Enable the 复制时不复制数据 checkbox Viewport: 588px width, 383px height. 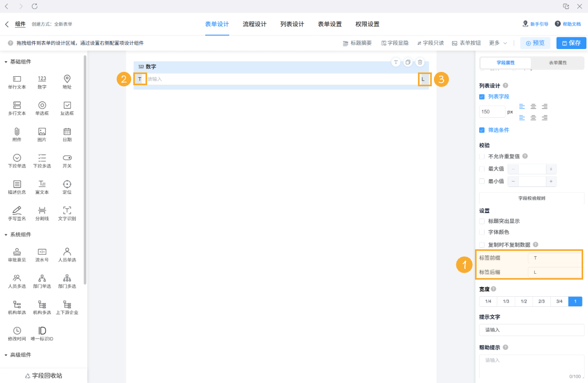pyautogui.click(x=482, y=245)
